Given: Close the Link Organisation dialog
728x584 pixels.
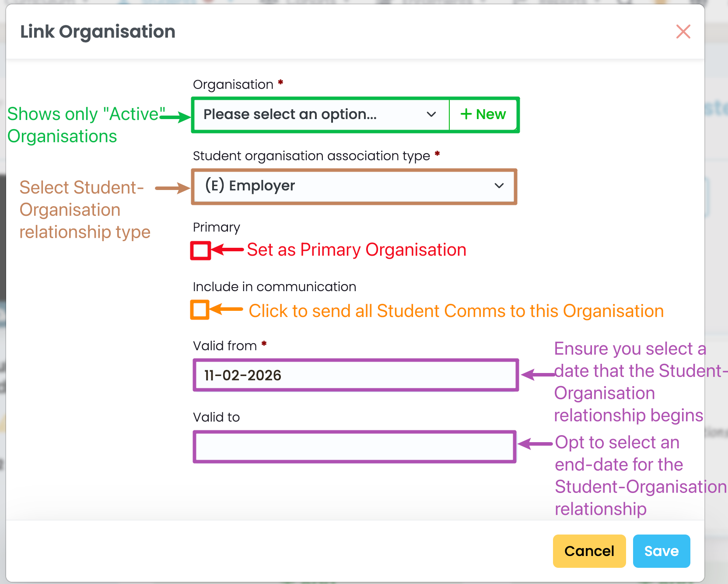Looking at the screenshot, I should pyautogui.click(x=683, y=32).
